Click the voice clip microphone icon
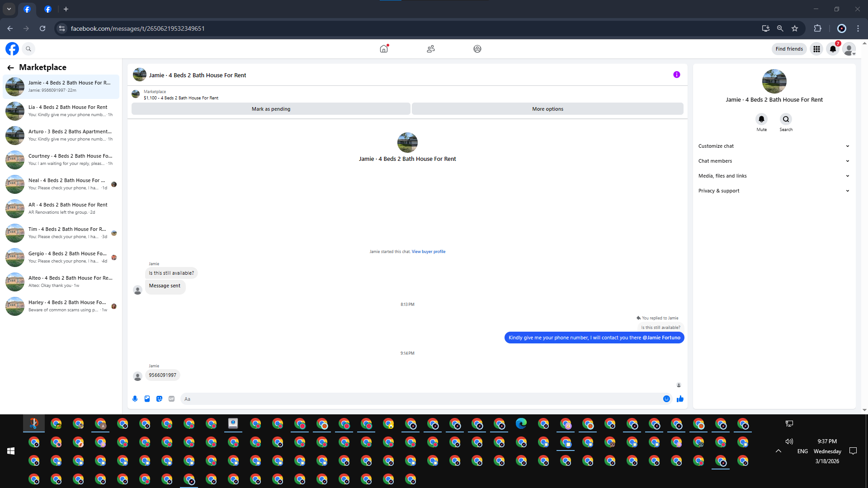868x488 pixels. point(135,399)
